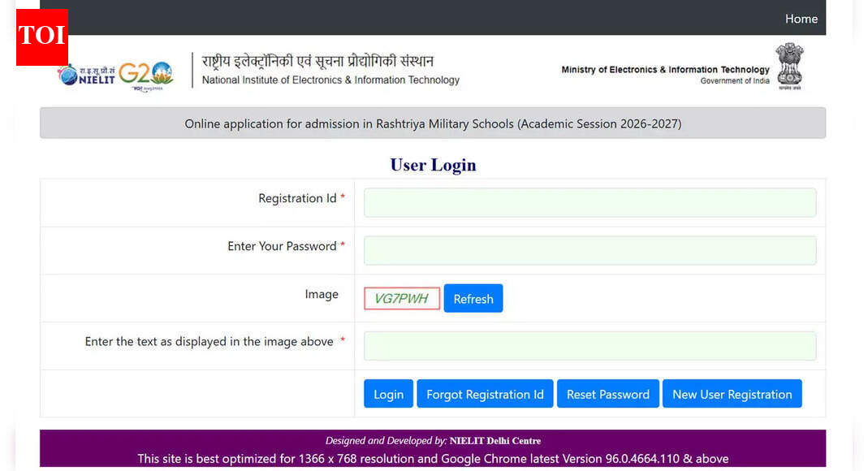Click the password entry field

point(590,250)
